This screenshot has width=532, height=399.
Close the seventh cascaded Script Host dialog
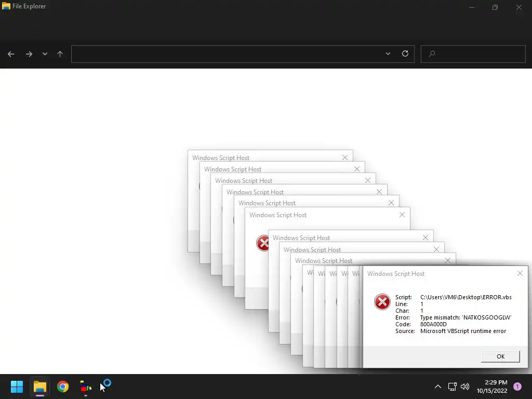point(425,237)
